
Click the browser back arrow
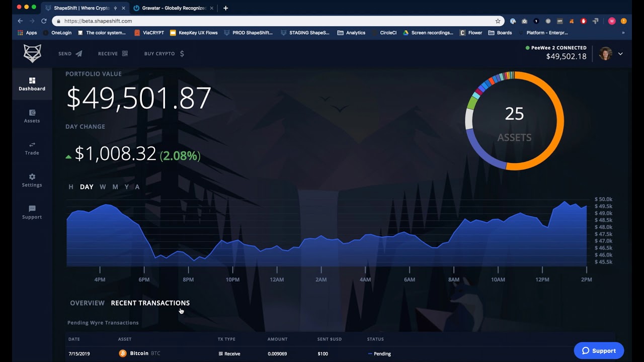point(20,21)
